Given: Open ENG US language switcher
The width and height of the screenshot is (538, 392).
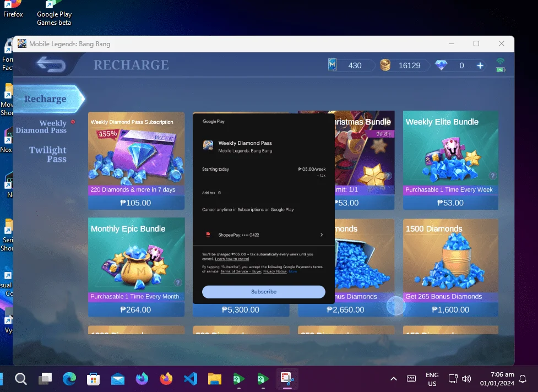Looking at the screenshot, I should (x=432, y=379).
